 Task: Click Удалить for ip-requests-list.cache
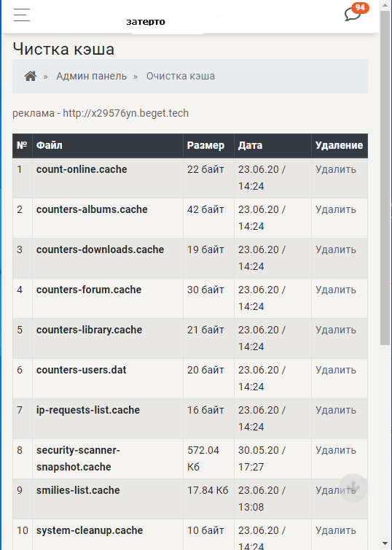336,410
